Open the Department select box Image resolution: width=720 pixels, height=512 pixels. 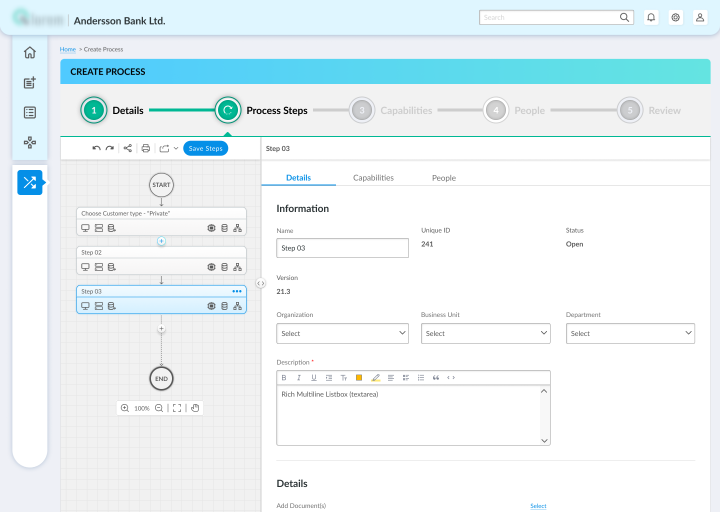tap(630, 333)
